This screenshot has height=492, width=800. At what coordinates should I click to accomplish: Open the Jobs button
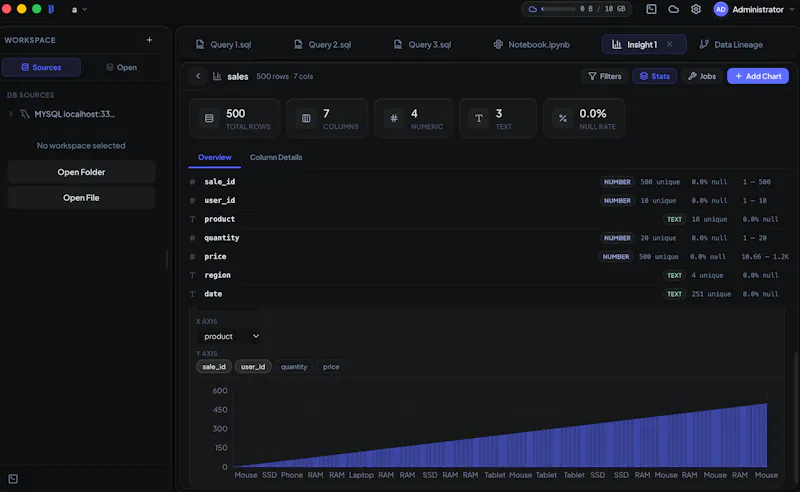[x=702, y=76]
